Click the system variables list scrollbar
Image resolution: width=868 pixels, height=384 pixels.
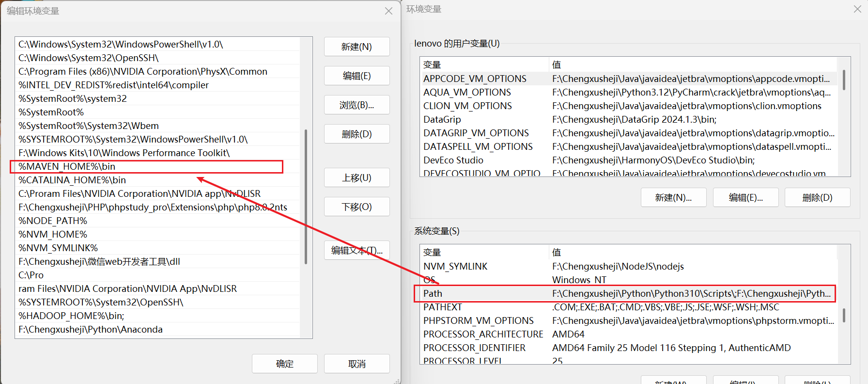[844, 316]
